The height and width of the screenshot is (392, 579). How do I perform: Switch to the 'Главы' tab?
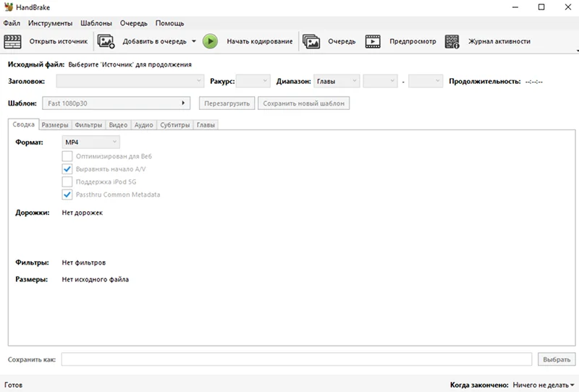(206, 125)
